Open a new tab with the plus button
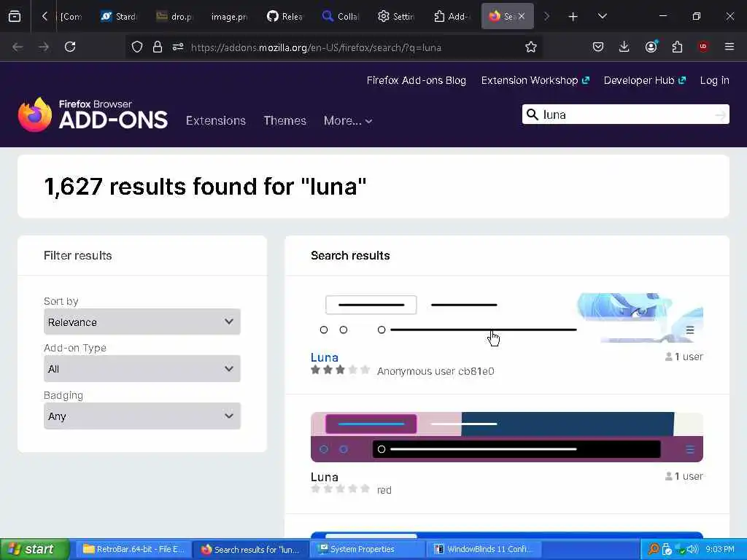Image resolution: width=747 pixels, height=560 pixels. [573, 17]
